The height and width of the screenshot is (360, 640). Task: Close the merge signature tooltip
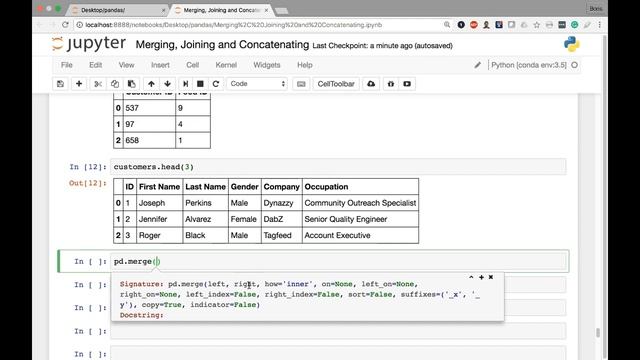tap(491, 277)
